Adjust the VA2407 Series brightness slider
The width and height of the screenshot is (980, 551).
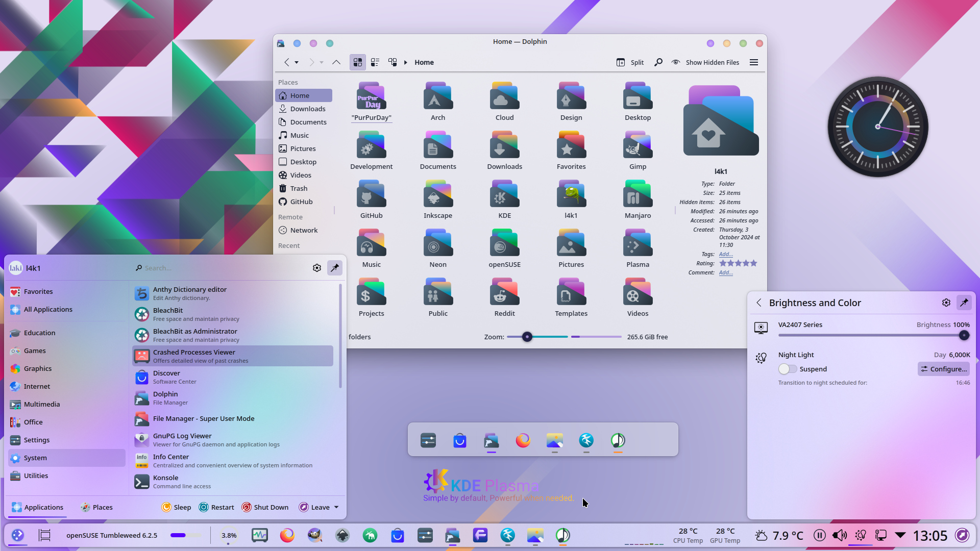coord(873,335)
